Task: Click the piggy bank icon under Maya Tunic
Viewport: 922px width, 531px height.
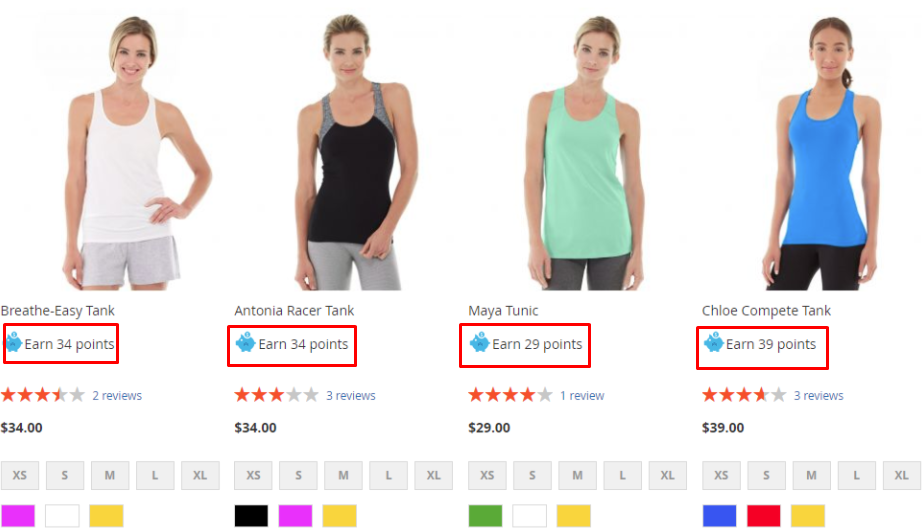Action: point(479,342)
